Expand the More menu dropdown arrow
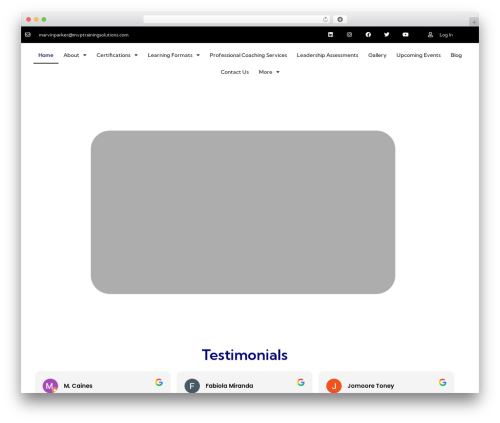Viewport: 500px width, 423px height. [278, 72]
